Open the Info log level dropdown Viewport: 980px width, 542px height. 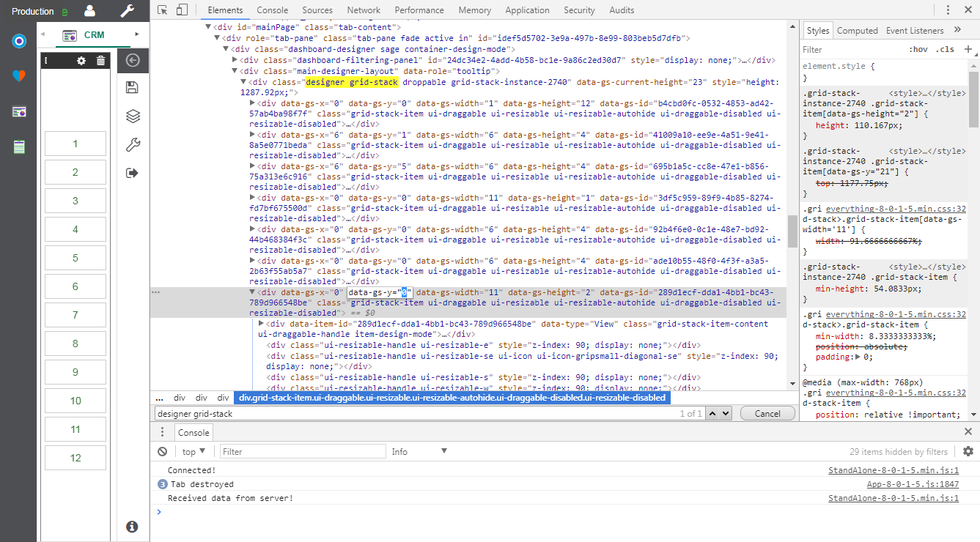coord(419,452)
